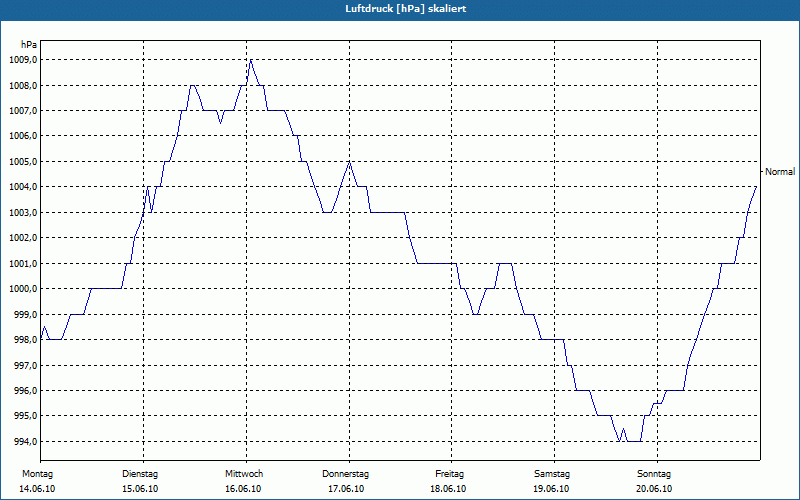The width and height of the screenshot is (800, 500).
Task: Click the date 14.06.10
Action: (x=37, y=489)
